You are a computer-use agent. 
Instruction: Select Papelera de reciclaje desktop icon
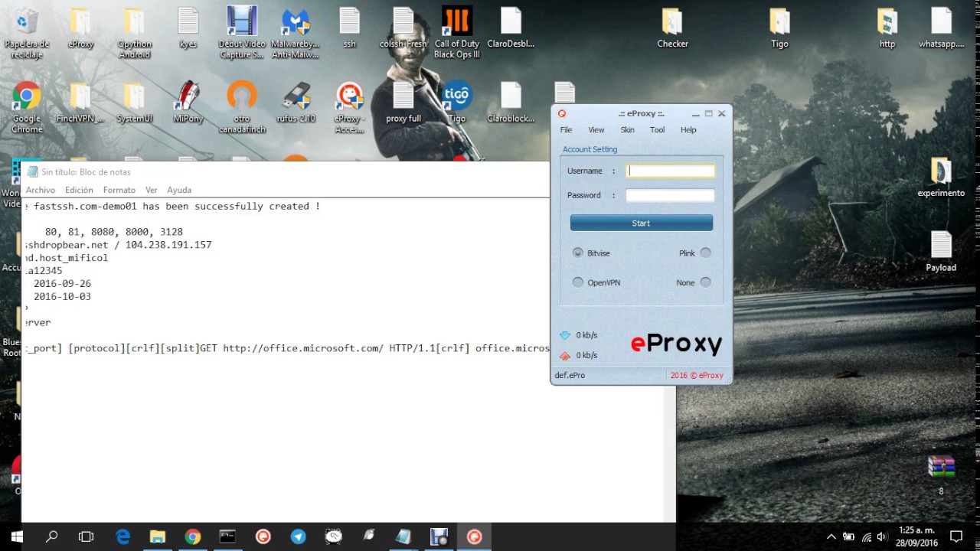tap(27, 33)
